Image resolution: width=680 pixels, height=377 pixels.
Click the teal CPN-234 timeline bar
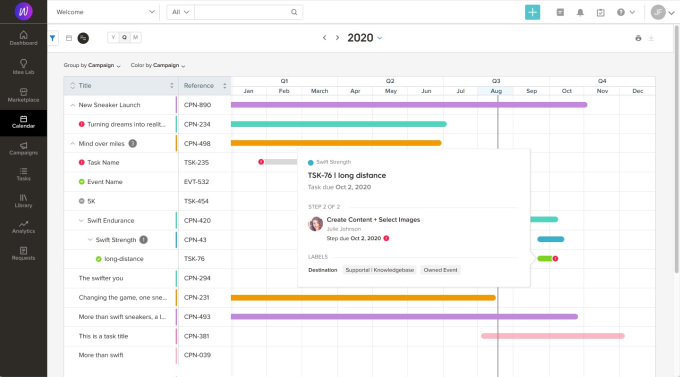click(x=339, y=124)
